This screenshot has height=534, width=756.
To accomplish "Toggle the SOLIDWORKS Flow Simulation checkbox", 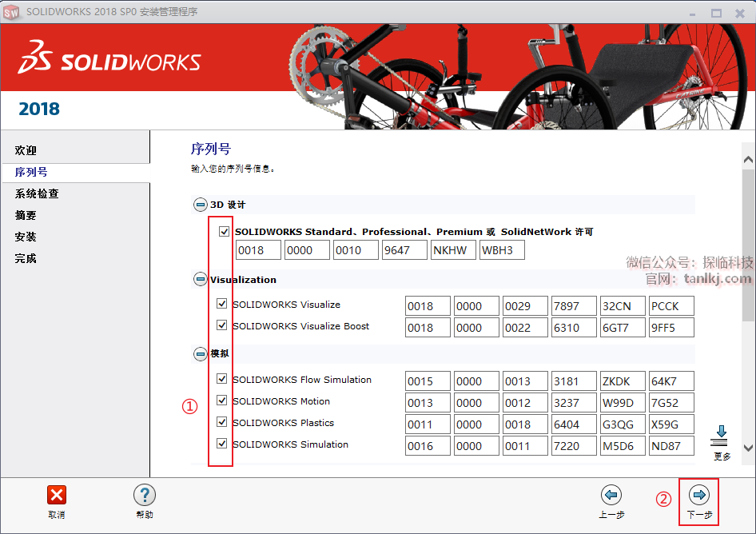I will (222, 379).
